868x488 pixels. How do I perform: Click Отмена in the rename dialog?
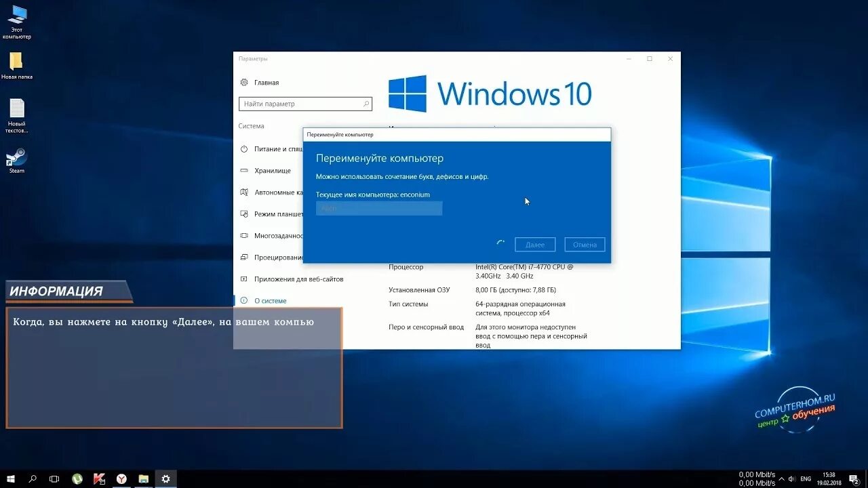(585, 245)
